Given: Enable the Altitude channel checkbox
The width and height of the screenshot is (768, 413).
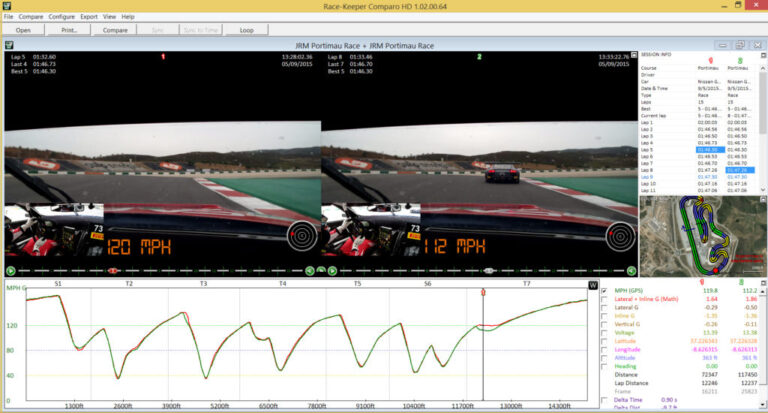Looking at the screenshot, I should click(605, 358).
